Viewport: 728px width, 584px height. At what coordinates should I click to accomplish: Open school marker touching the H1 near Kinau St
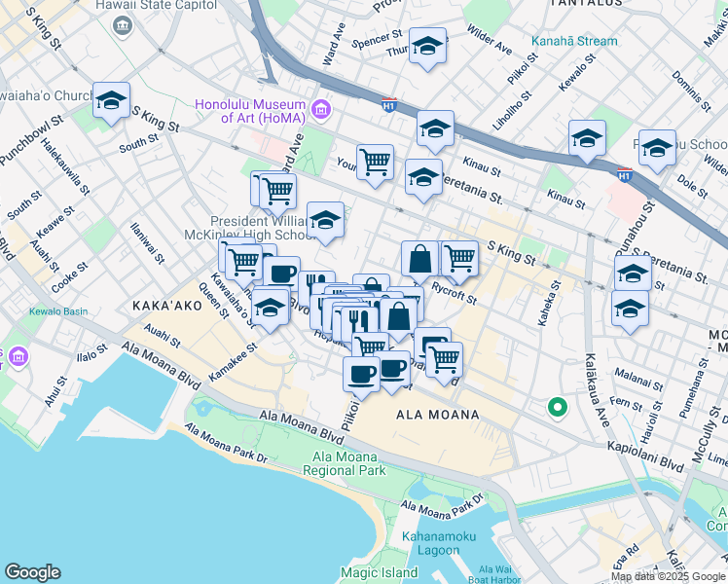[x=587, y=142]
